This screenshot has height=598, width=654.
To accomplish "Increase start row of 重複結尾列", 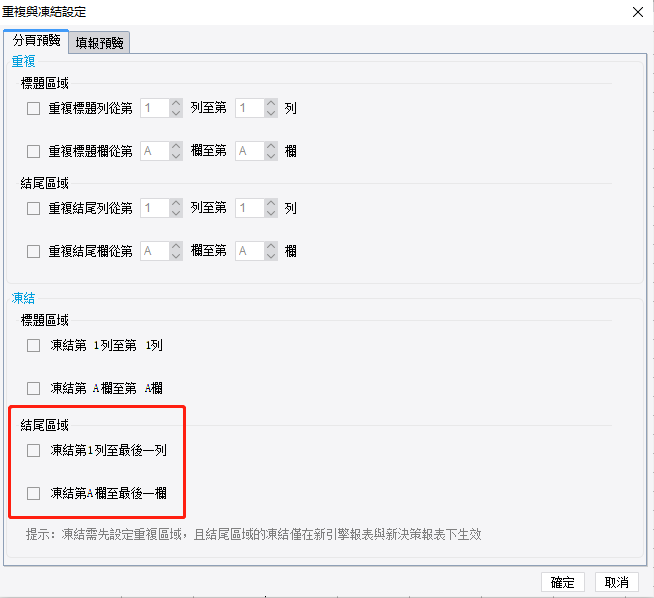I will click(x=176, y=203).
